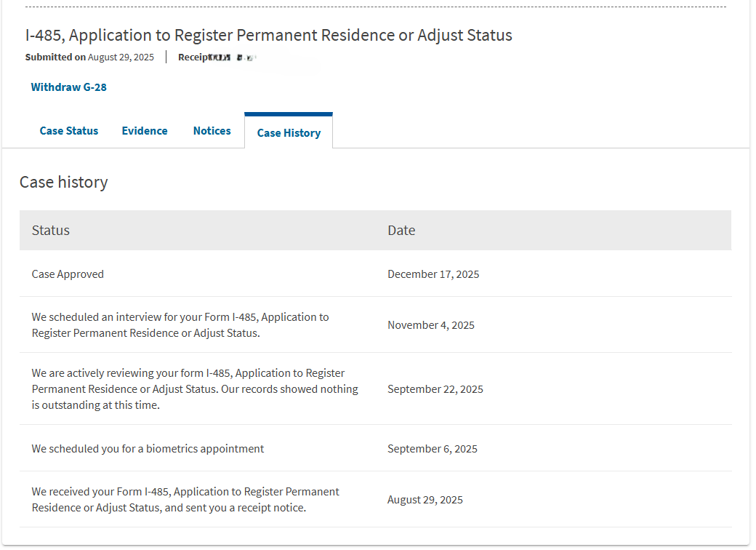Switch to the Evidence tab
This screenshot has width=756, height=550.
[145, 131]
